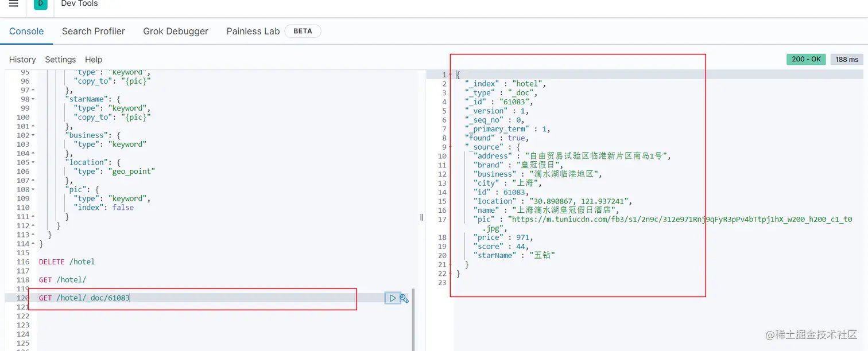Click the "_index" : "hotel" response line
Screen dimensions: 868x351
505,84
